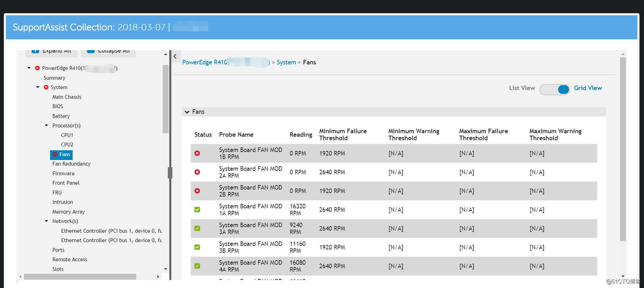Click Minimum Warning Threshold column header
This screenshot has height=288, width=644.
click(414, 135)
